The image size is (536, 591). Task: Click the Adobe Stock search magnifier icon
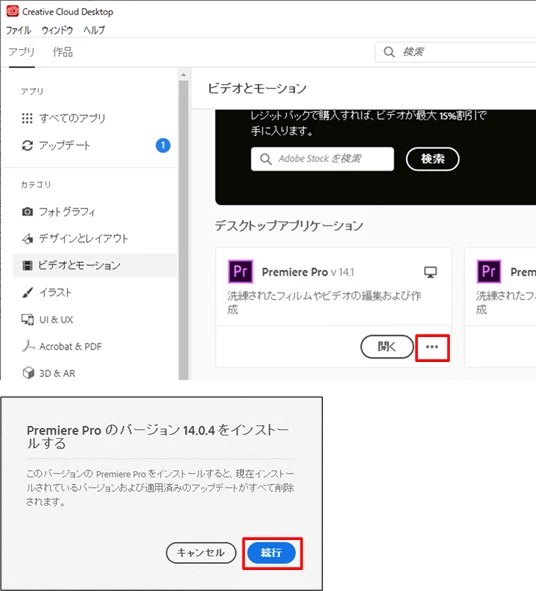pos(266,159)
